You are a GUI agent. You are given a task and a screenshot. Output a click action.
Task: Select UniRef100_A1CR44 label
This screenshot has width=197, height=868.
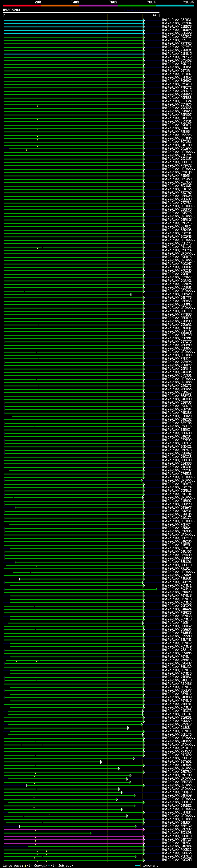pos(176,623)
